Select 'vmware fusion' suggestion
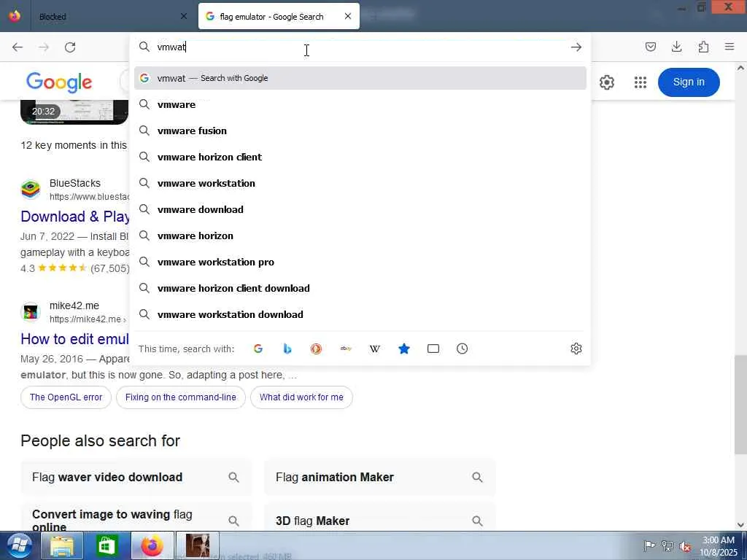 coord(360,131)
